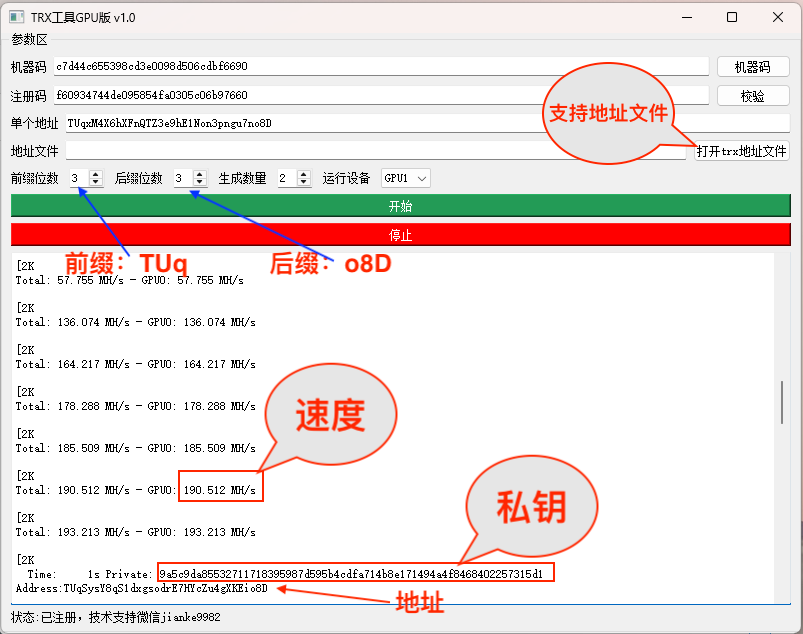The image size is (803, 634).
Task: Increase 生成数量 with the up arrow
Action: coord(304,174)
